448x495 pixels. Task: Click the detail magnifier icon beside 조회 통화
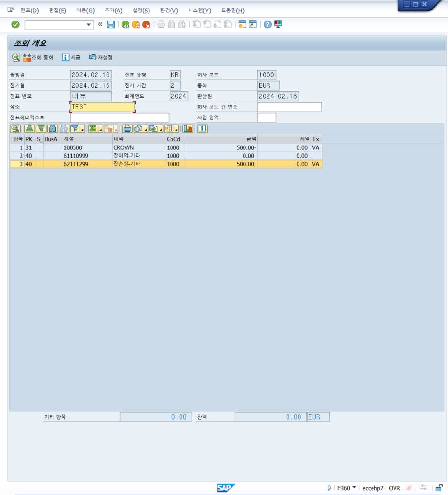16,57
